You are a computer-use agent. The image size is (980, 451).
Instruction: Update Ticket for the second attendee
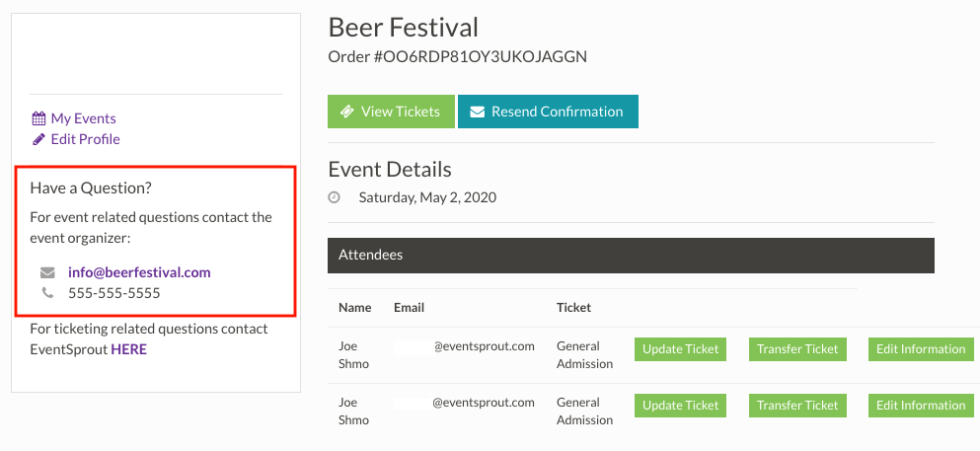tap(681, 406)
